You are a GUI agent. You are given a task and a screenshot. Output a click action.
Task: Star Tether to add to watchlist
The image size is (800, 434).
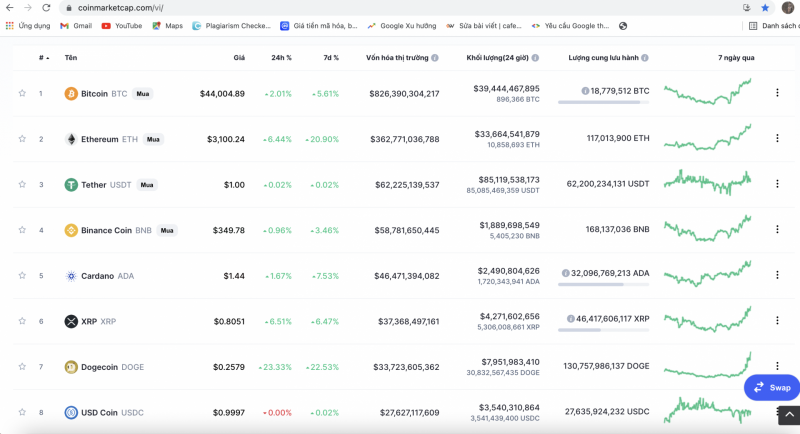pos(22,184)
